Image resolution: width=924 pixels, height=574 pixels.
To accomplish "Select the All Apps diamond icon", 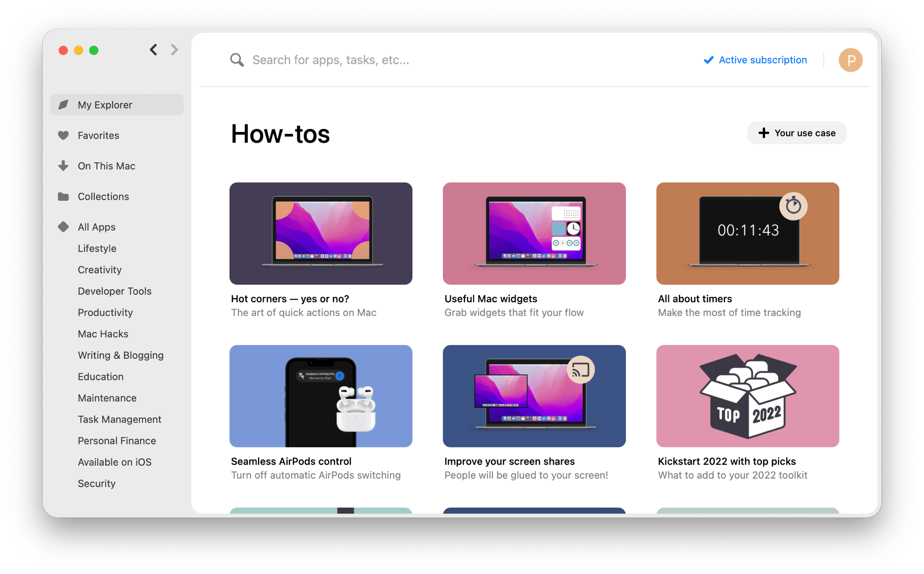I will pyautogui.click(x=63, y=227).
